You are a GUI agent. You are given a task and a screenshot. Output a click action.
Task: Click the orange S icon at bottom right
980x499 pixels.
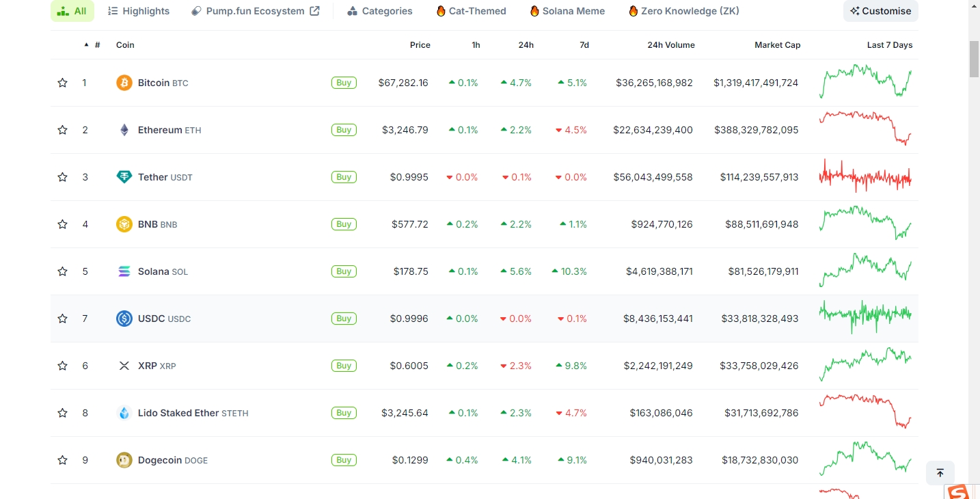click(959, 491)
